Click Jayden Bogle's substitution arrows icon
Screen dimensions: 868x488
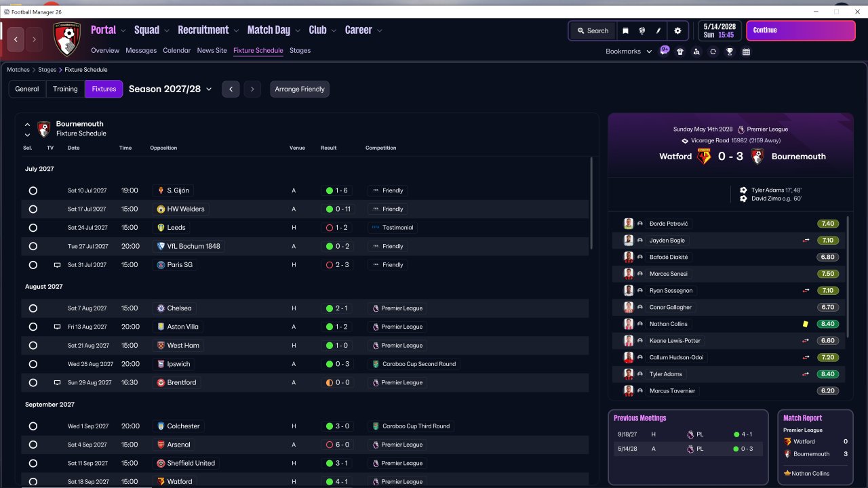[806, 240]
